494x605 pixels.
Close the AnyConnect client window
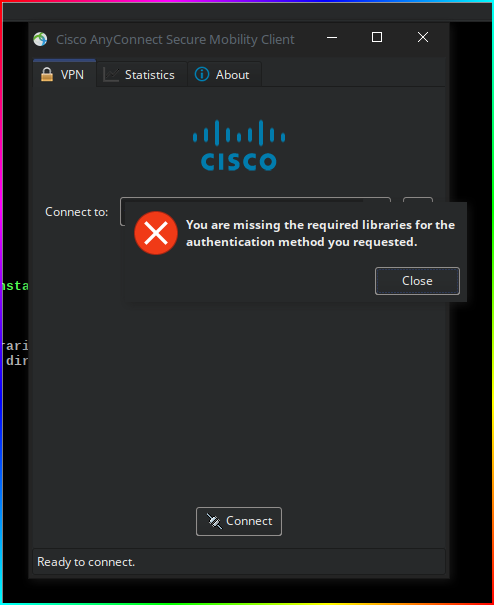[x=423, y=37]
